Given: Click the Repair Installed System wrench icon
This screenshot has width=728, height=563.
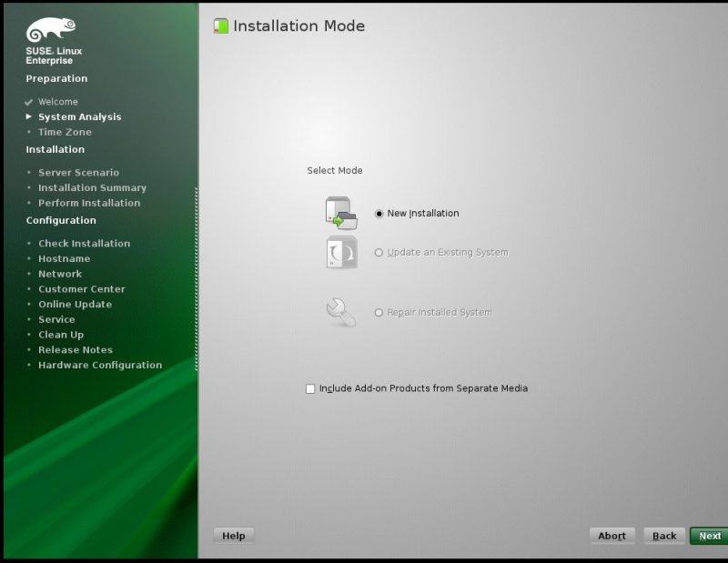Looking at the screenshot, I should point(341,312).
